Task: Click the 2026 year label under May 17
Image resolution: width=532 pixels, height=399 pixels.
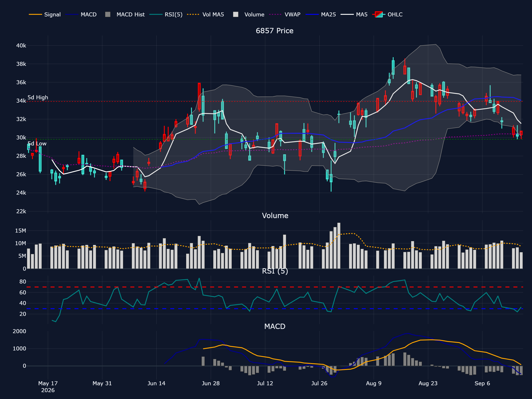Action: (x=48, y=390)
